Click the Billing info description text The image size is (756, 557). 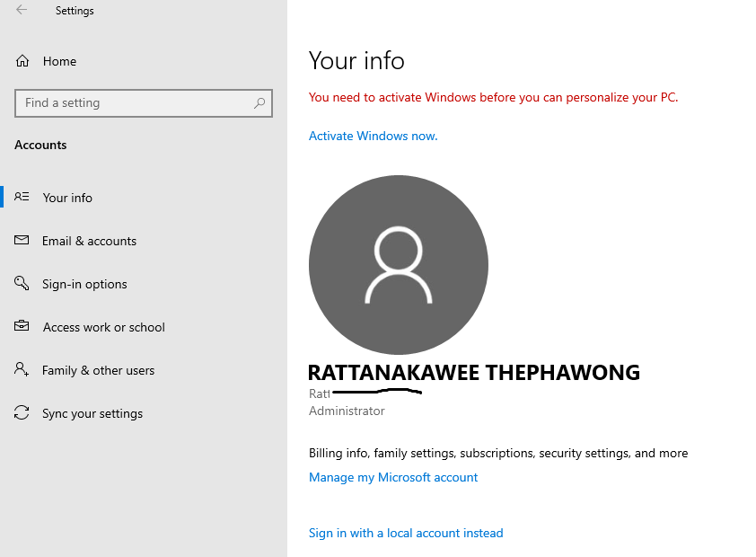point(498,454)
